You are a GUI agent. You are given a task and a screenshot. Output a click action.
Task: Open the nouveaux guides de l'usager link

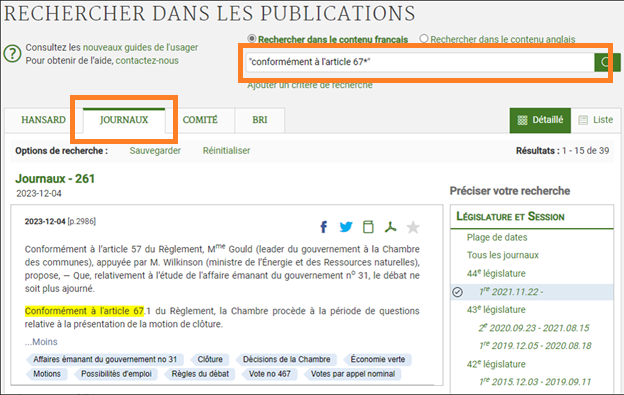(140, 47)
